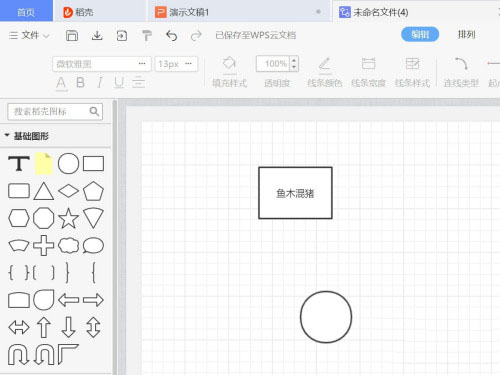Open the 线条宽度 line width dropdown
This screenshot has width=500, height=375.
(368, 72)
